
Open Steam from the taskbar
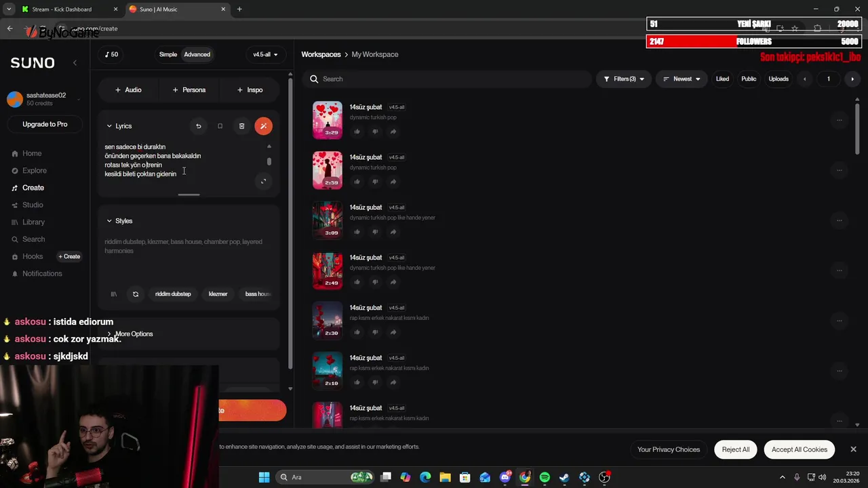pyautogui.click(x=564, y=477)
